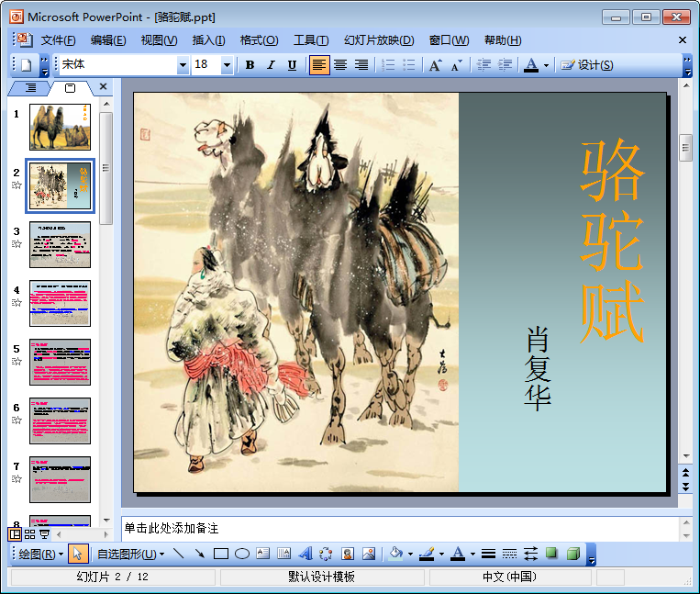
Task: Choose Select Objects arrow tool
Action: pyautogui.click(x=78, y=555)
